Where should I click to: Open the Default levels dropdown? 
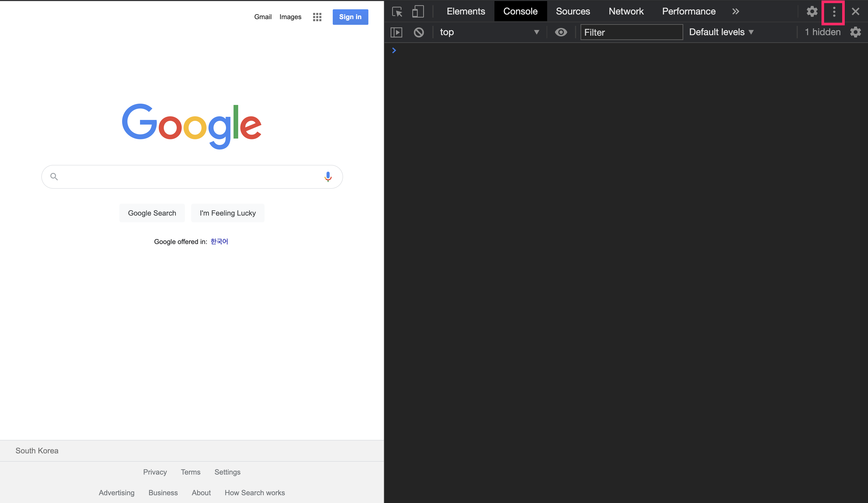click(721, 32)
